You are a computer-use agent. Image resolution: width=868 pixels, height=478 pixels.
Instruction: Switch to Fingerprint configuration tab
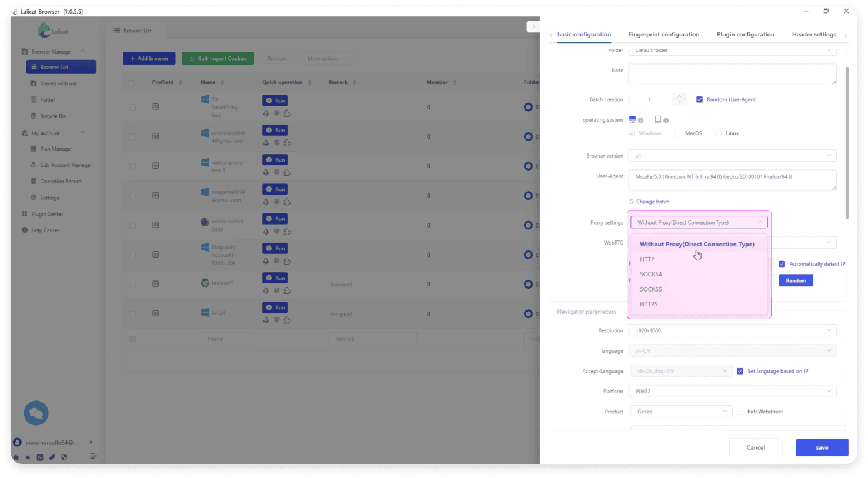pyautogui.click(x=664, y=34)
